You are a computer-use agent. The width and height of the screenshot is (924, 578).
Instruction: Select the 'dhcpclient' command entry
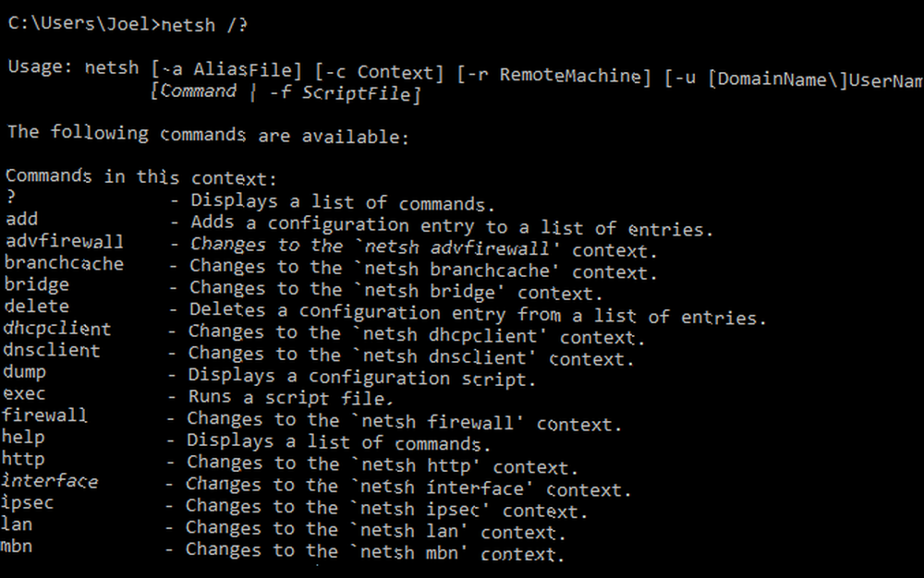pos(57,329)
